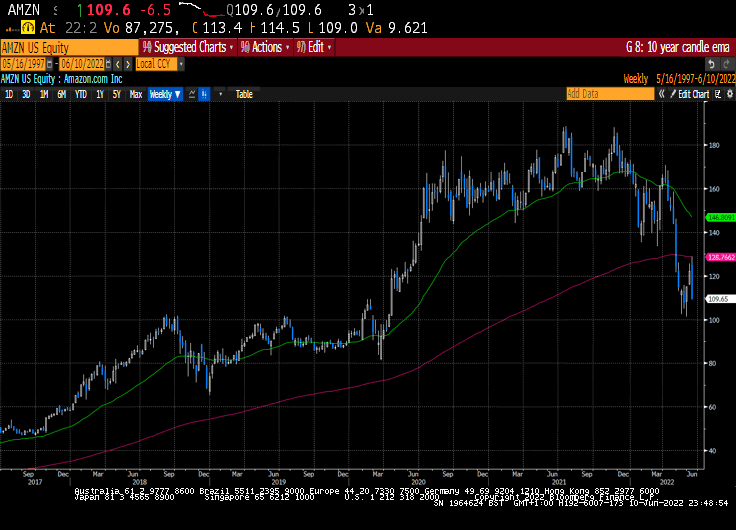
Task: Click last price 109.6 in header
Action: pyautogui.click(x=108, y=10)
